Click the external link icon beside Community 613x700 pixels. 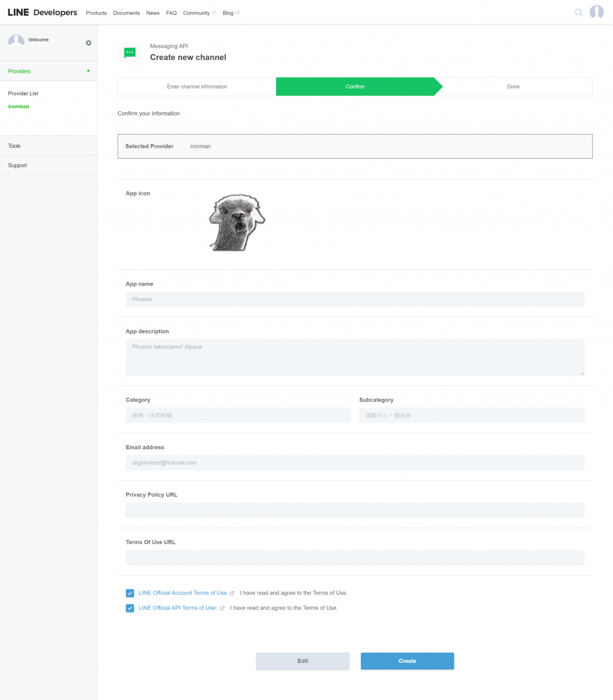point(214,13)
